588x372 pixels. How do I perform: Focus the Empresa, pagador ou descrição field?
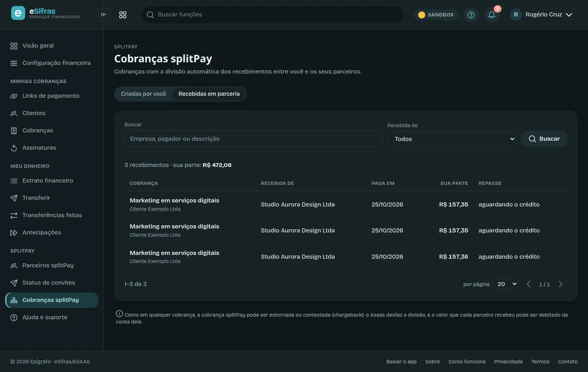(x=253, y=139)
